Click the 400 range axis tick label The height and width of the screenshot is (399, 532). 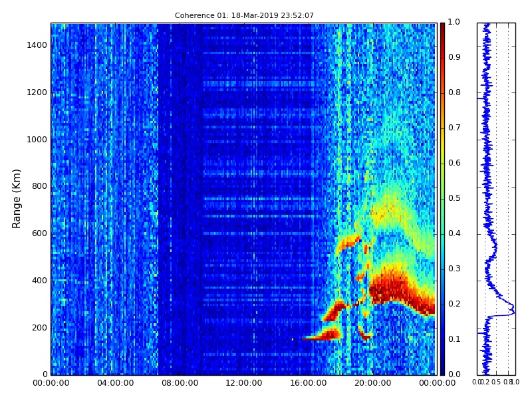tap(39, 281)
